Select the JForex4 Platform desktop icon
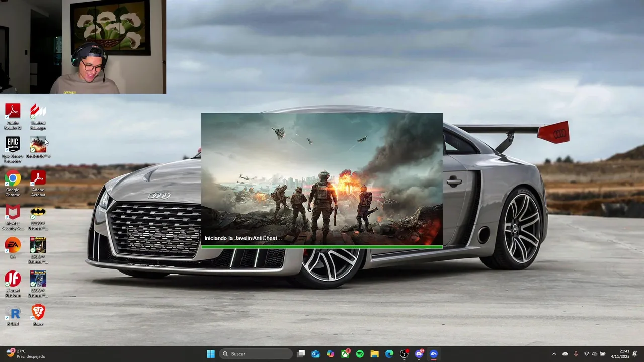The image size is (644, 362). pyautogui.click(x=13, y=285)
